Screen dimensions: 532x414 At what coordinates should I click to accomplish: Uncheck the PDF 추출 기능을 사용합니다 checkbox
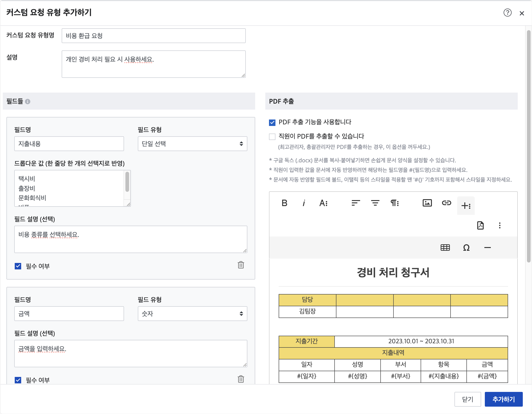pos(272,122)
